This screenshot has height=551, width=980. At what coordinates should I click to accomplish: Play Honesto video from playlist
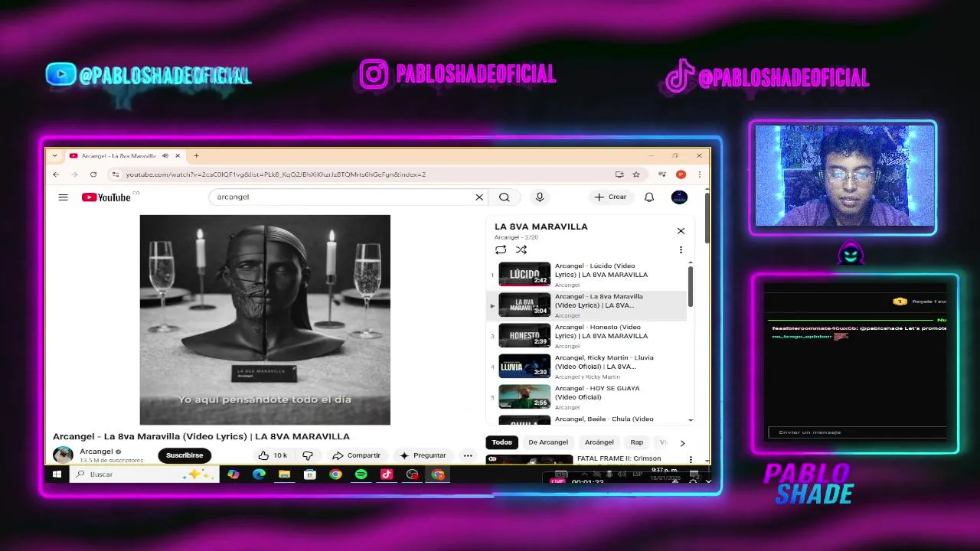click(524, 335)
